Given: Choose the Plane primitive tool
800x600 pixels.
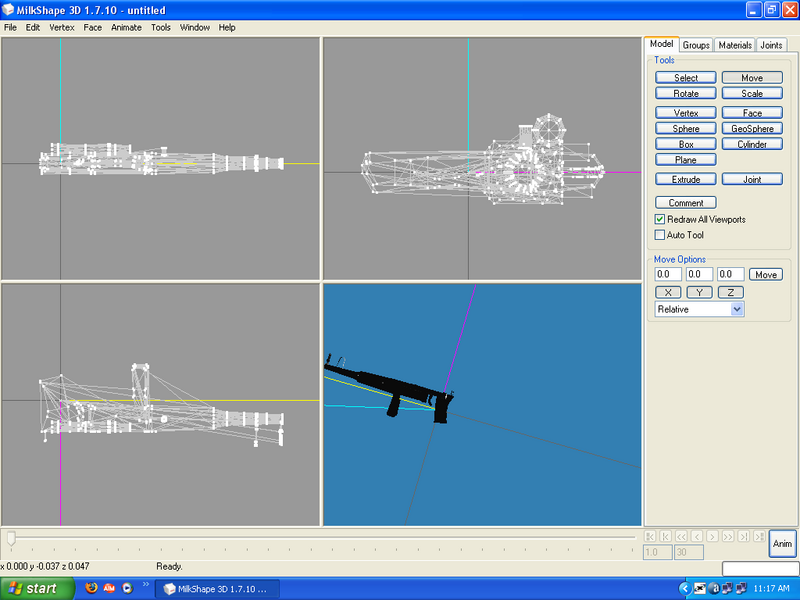Looking at the screenshot, I should pyautogui.click(x=686, y=160).
